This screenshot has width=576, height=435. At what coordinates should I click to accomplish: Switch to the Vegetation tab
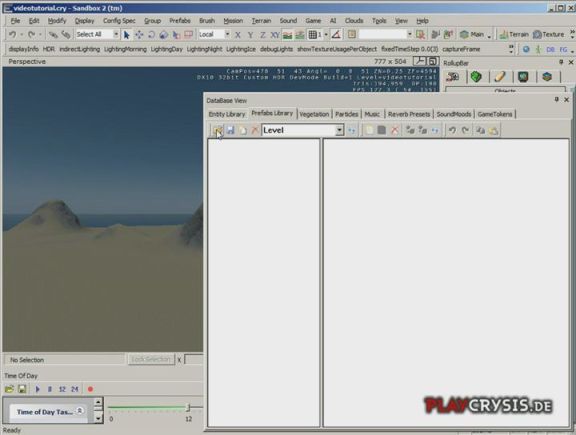[x=314, y=114]
